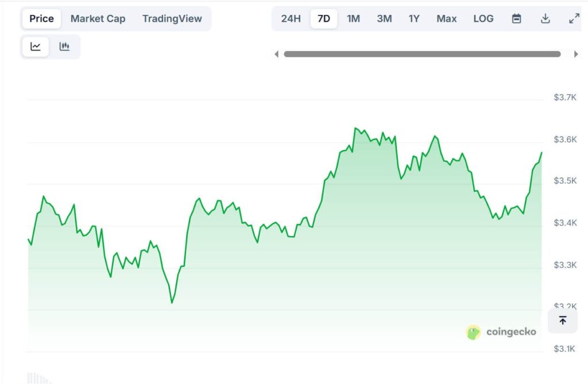Switch to line chart view

36,46
